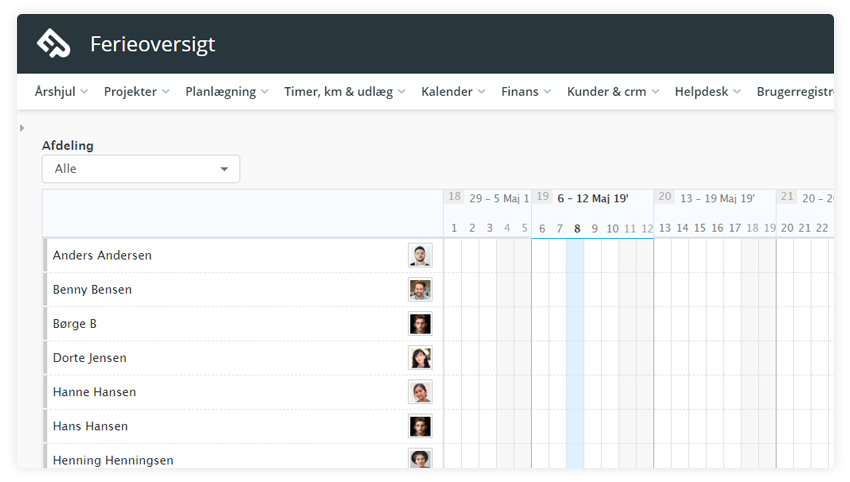Click day 8 in the calendar header
The height and width of the screenshot is (482, 850).
577,229
